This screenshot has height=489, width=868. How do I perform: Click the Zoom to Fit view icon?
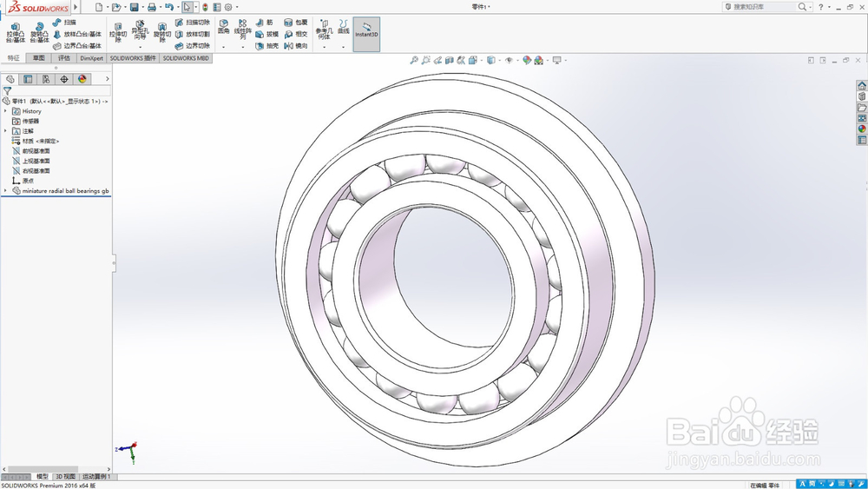(413, 60)
